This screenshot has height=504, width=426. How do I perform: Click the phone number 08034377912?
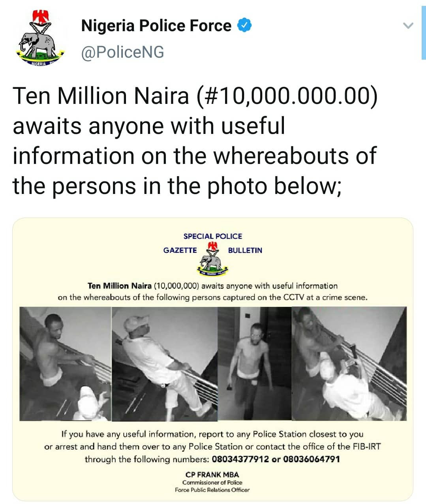click(x=240, y=459)
